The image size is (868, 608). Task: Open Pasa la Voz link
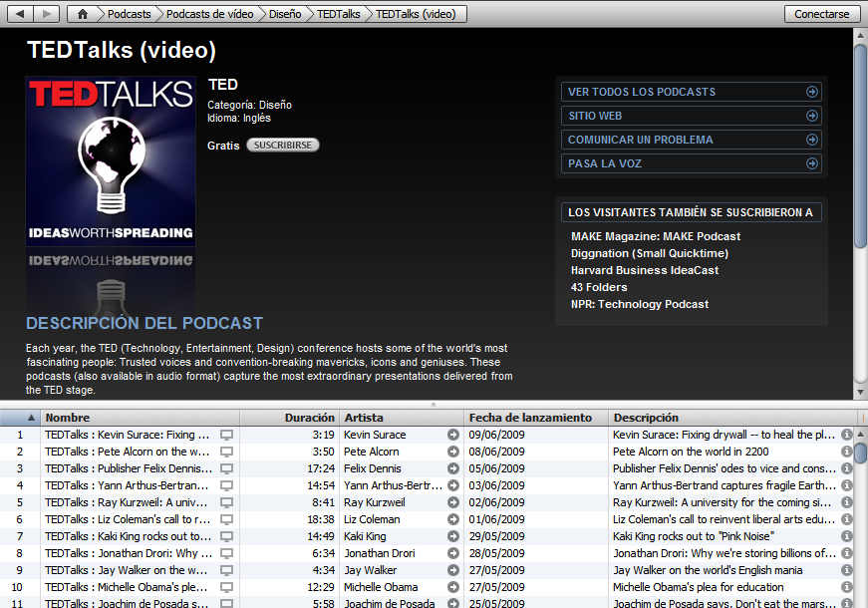pyautogui.click(x=691, y=163)
